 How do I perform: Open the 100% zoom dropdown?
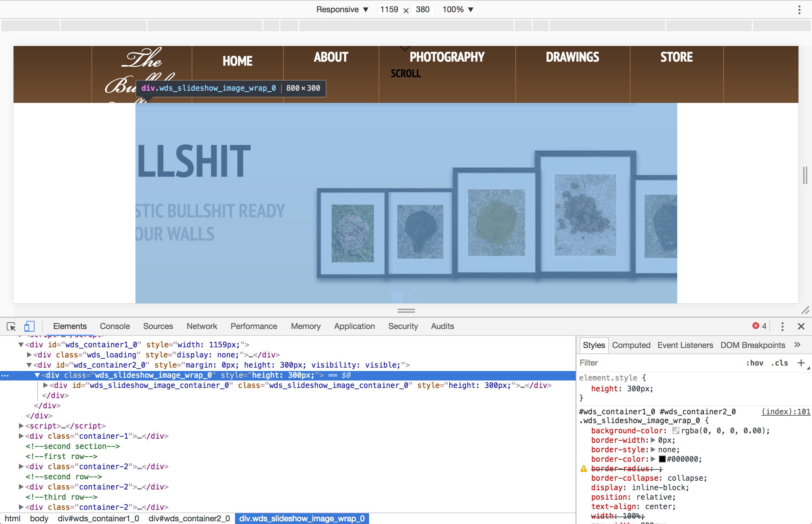click(x=457, y=9)
